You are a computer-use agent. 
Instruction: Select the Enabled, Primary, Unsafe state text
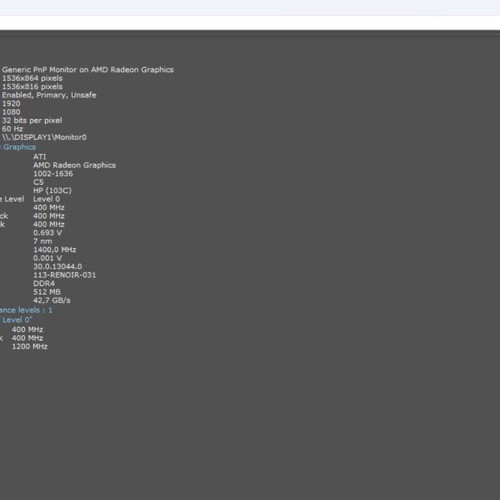[49, 95]
